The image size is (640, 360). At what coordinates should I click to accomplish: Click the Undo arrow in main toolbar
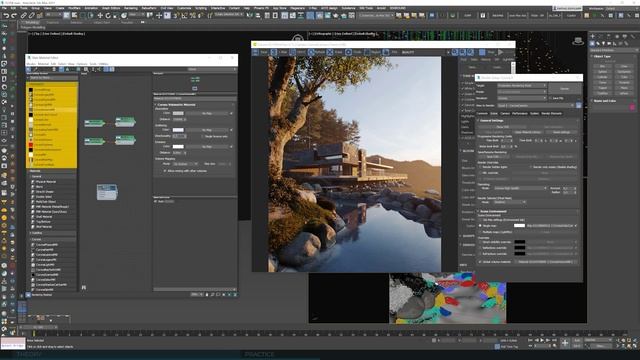6,16
